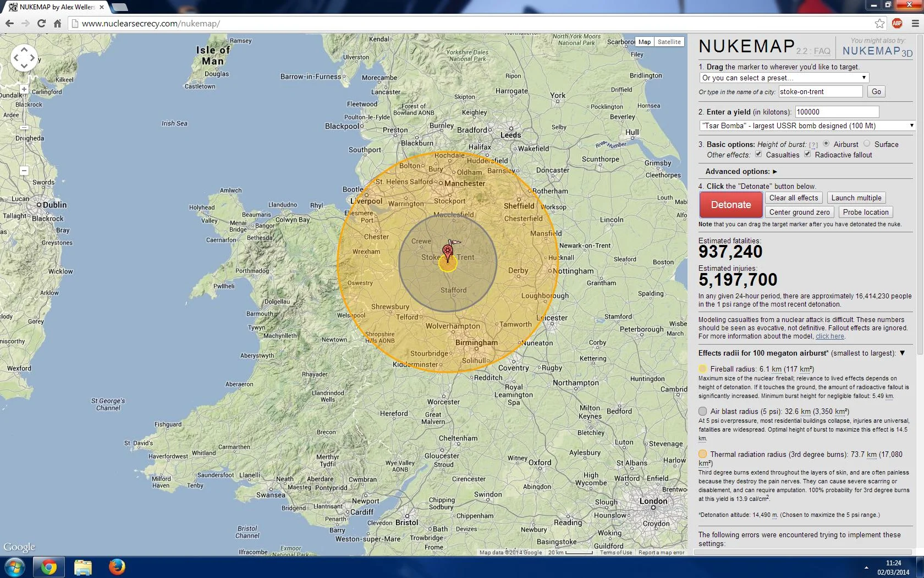924x578 pixels.
Task: Open the NUKEMAP3D link
Action: click(x=877, y=51)
